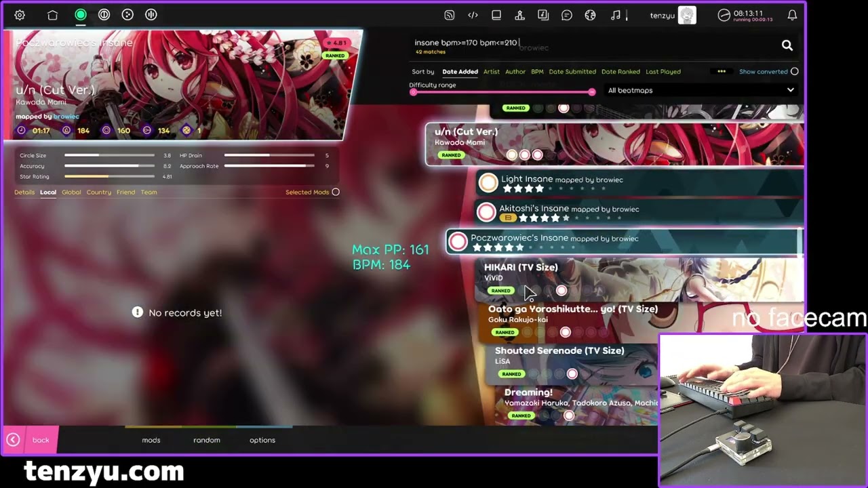Select Oato ga Yoroshikutte... yo! beatmap set
The height and width of the screenshot is (488, 868).
pyautogui.click(x=641, y=321)
